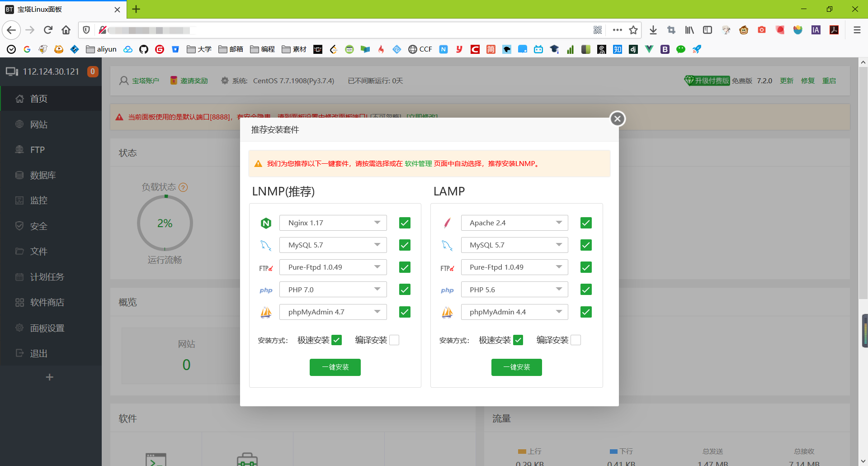The image size is (868, 466).
Task: Open the Firefox hamburger menu
Action: (857, 30)
